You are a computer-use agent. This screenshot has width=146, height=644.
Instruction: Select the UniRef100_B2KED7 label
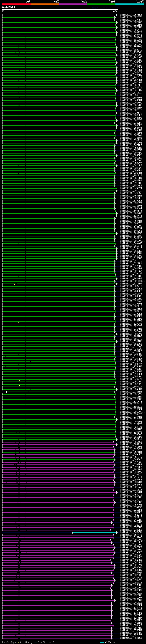point(131,284)
